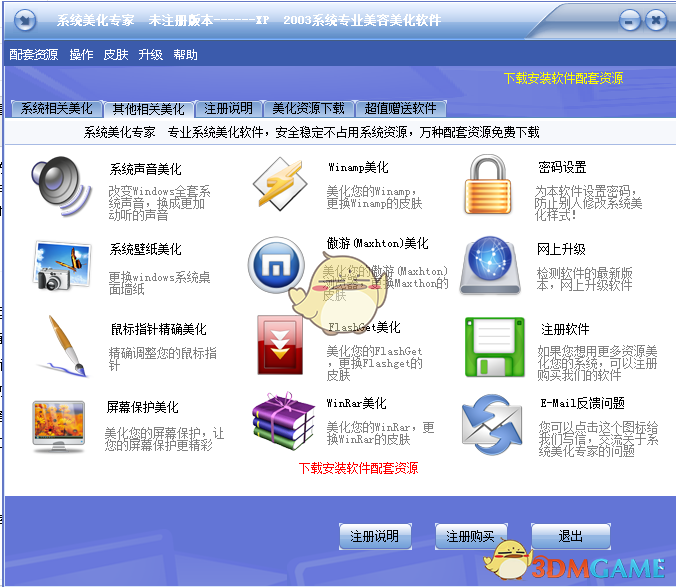Viewport: 676px width, 587px height.
Task: Click the WinRar stacked books icon
Action: coord(283,421)
